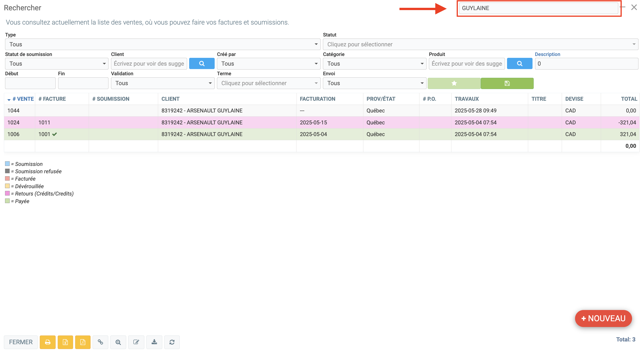Click the chain link icon button
The width and height of the screenshot is (644, 352).
(100, 342)
